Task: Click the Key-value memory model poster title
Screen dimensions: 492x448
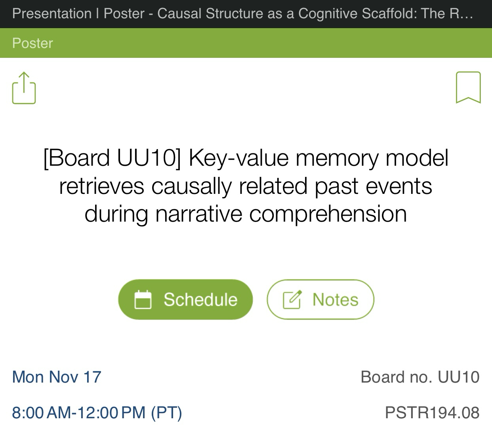Action: tap(246, 186)
